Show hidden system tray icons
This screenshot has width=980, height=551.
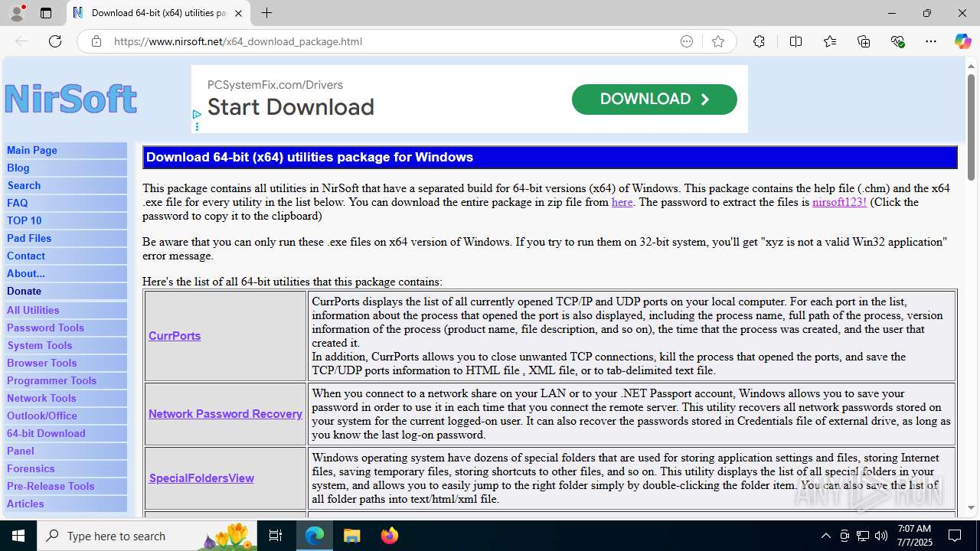[825, 536]
